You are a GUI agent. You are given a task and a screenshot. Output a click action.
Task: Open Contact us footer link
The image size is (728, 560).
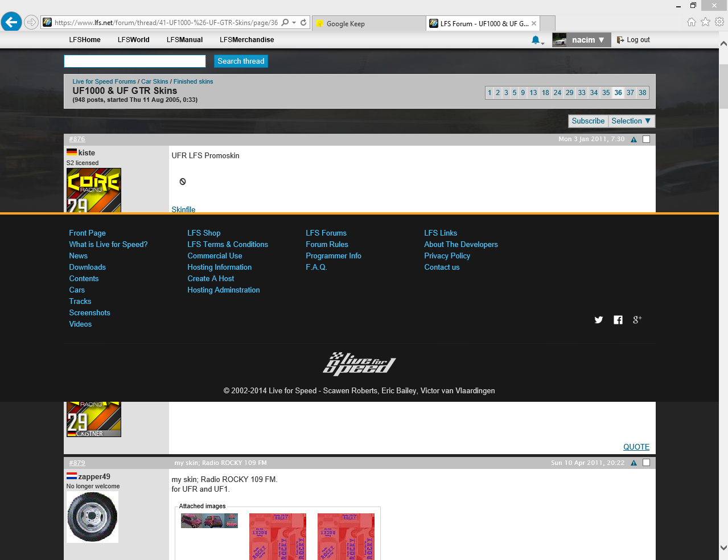coord(442,267)
